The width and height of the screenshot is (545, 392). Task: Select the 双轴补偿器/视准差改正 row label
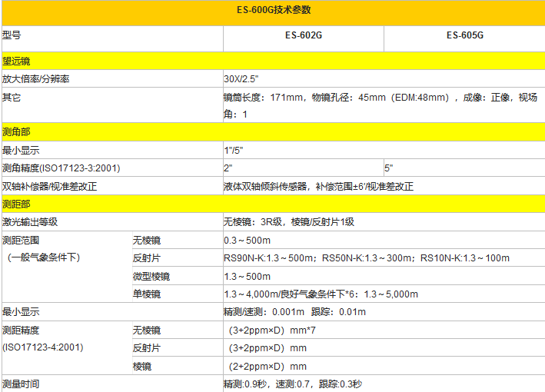click(50, 186)
